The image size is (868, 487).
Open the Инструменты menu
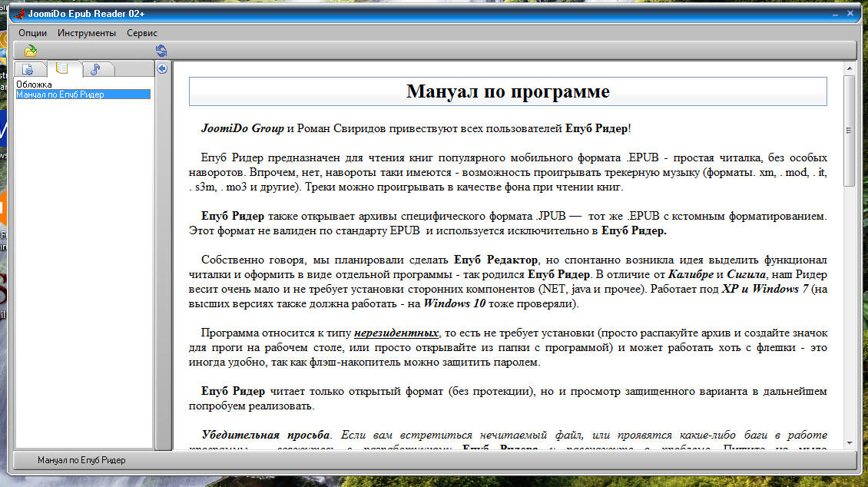(87, 33)
